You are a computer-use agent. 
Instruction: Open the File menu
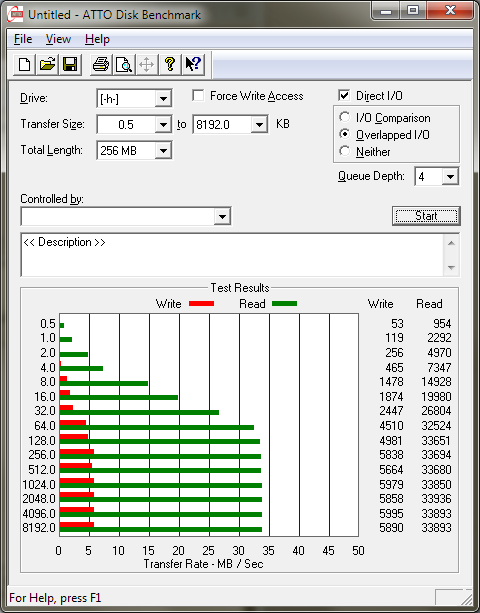pos(23,39)
